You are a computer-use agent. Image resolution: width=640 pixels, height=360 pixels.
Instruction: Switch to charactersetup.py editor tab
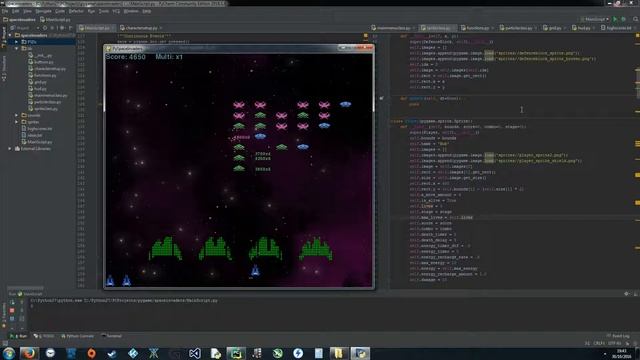(x=141, y=28)
